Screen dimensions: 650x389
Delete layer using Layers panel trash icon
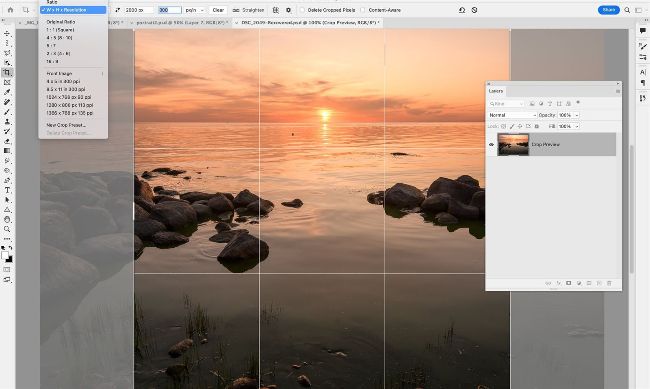609,283
